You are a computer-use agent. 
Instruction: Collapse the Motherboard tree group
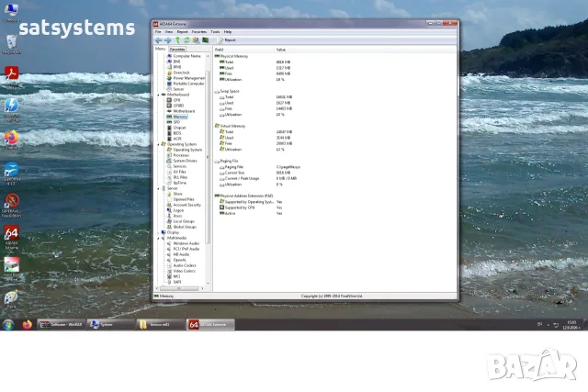158,95
